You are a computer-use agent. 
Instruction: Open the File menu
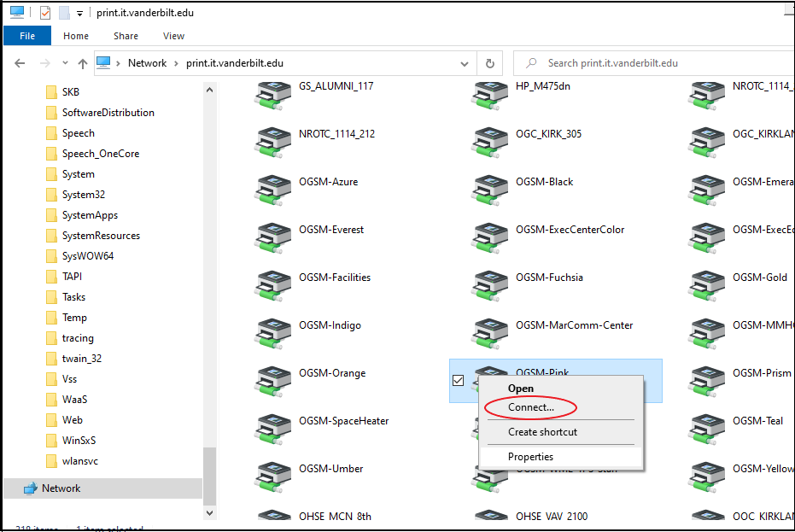coord(27,36)
